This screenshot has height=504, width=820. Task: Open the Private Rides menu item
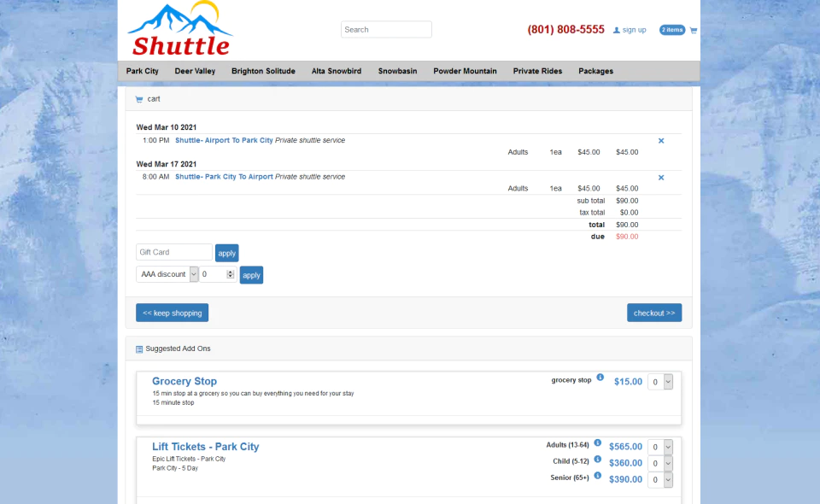(537, 71)
